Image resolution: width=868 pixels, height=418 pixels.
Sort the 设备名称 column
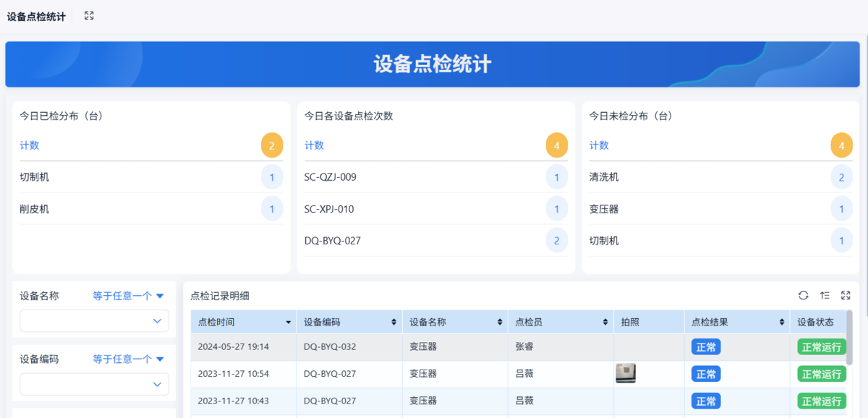(499, 323)
